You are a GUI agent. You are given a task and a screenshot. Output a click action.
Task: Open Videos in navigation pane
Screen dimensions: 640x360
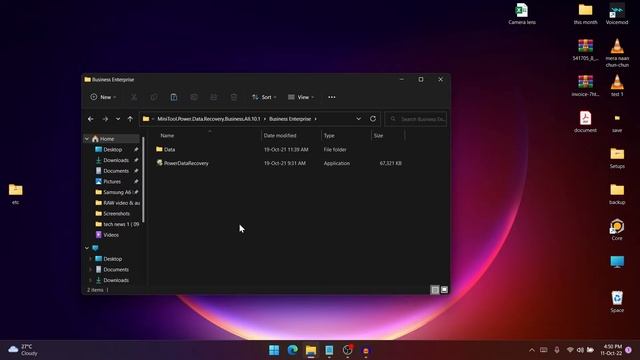110,235
